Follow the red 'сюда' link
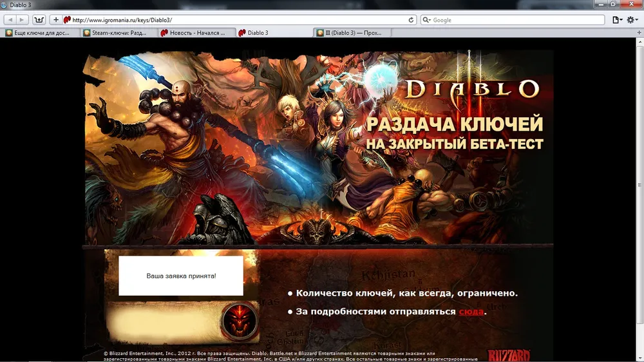644x362 pixels. coord(471,312)
